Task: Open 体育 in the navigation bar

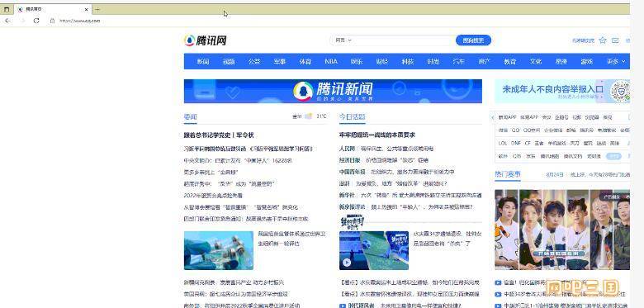Action: tap(305, 62)
